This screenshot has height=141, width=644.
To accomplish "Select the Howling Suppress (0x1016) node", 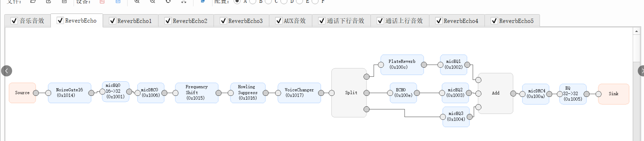I will point(248,93).
